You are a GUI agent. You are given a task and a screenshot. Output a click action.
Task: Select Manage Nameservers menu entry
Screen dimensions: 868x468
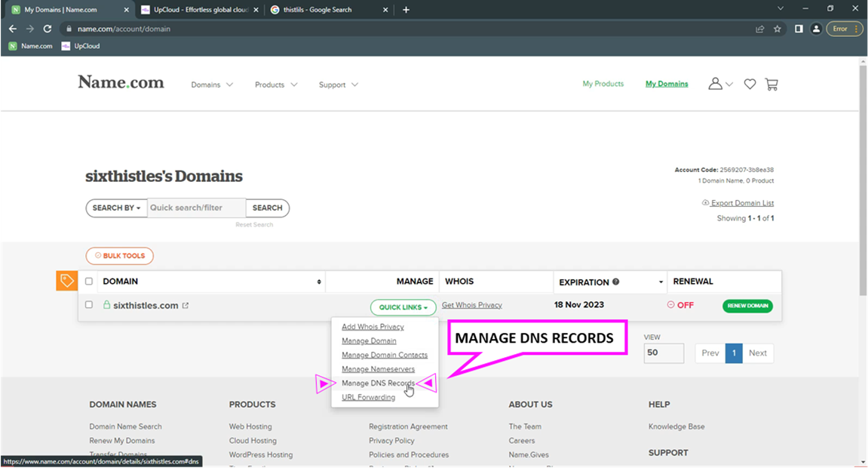pyautogui.click(x=378, y=369)
